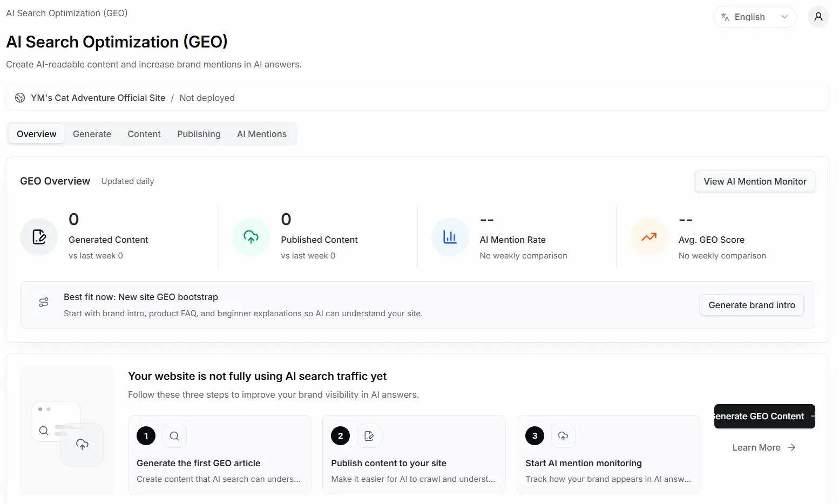839x504 pixels.
Task: Switch to the Generate tab
Action: pyautogui.click(x=92, y=134)
